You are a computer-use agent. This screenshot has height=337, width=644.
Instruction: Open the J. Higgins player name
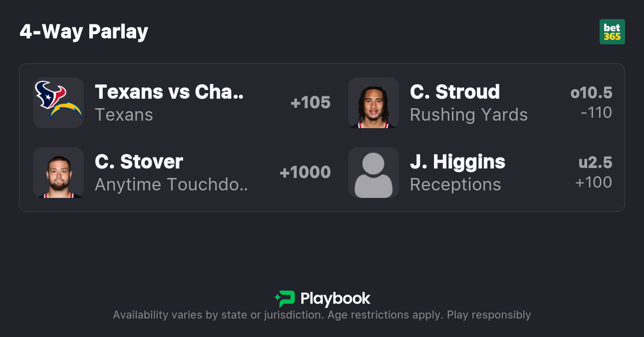tap(457, 162)
